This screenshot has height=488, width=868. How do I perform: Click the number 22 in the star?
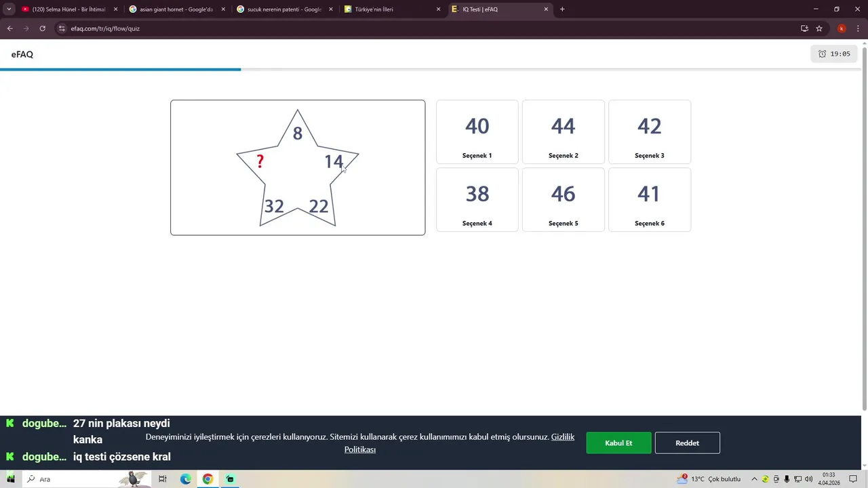tap(319, 206)
